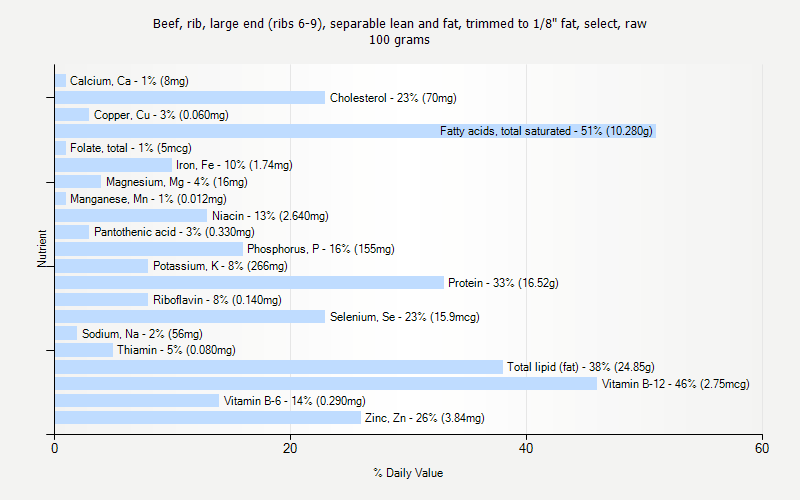Click the Nutrient y-axis title
The height and width of the screenshot is (500, 800).
click(43, 249)
